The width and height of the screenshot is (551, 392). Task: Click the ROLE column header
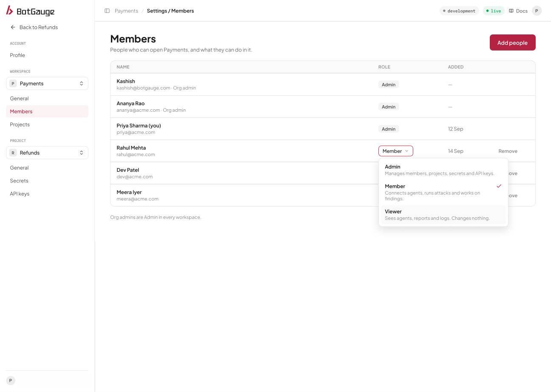coord(384,67)
